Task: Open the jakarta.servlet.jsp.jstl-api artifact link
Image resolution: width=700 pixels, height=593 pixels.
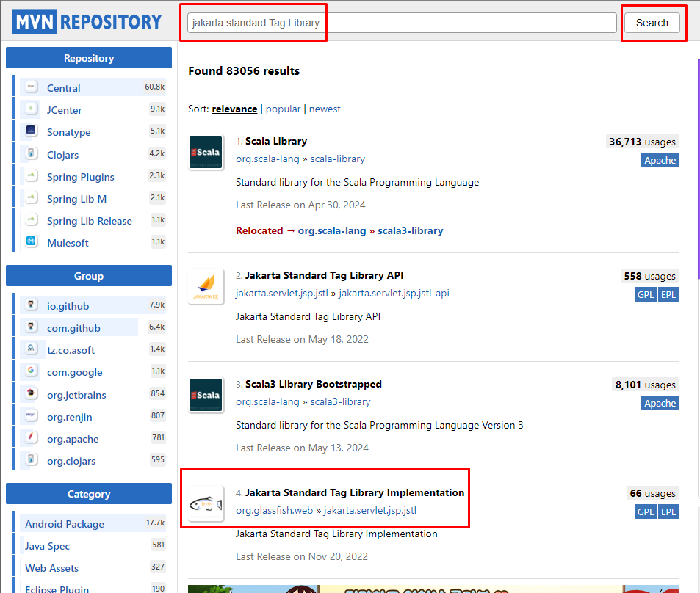Action: click(x=394, y=293)
